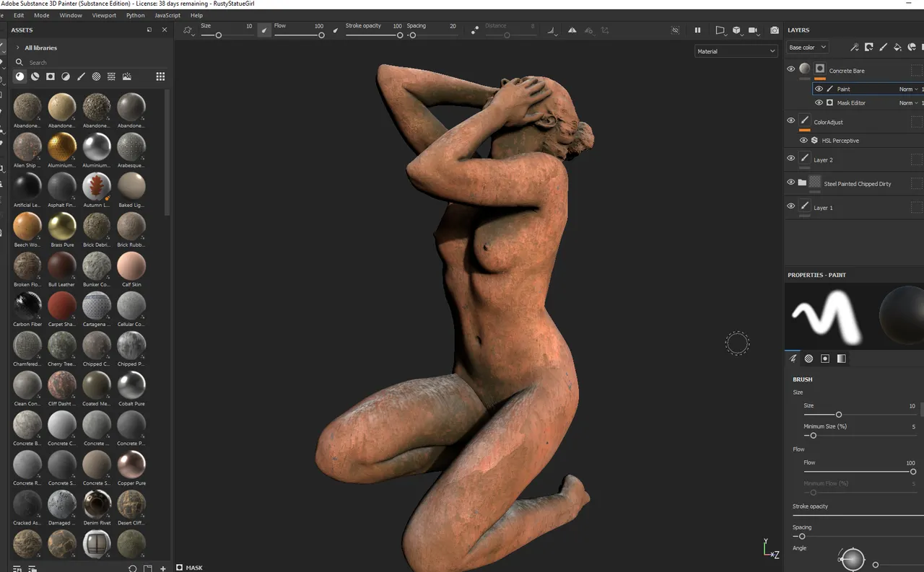Viewport: 924px width, 572px height.
Task: Open the camera settings icon in toolbar
Action: tap(754, 30)
